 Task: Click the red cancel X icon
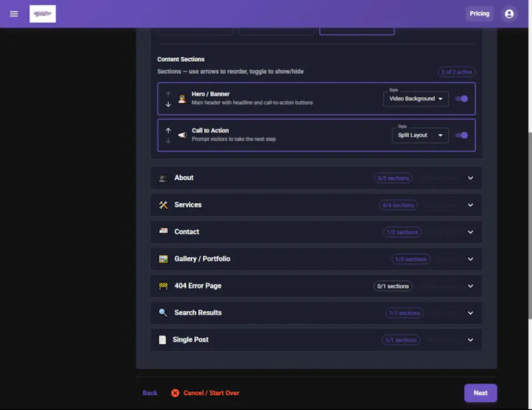(x=175, y=393)
